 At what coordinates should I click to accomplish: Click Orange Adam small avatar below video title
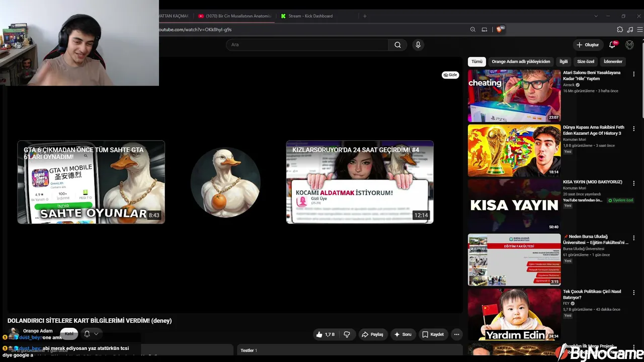coord(14,334)
